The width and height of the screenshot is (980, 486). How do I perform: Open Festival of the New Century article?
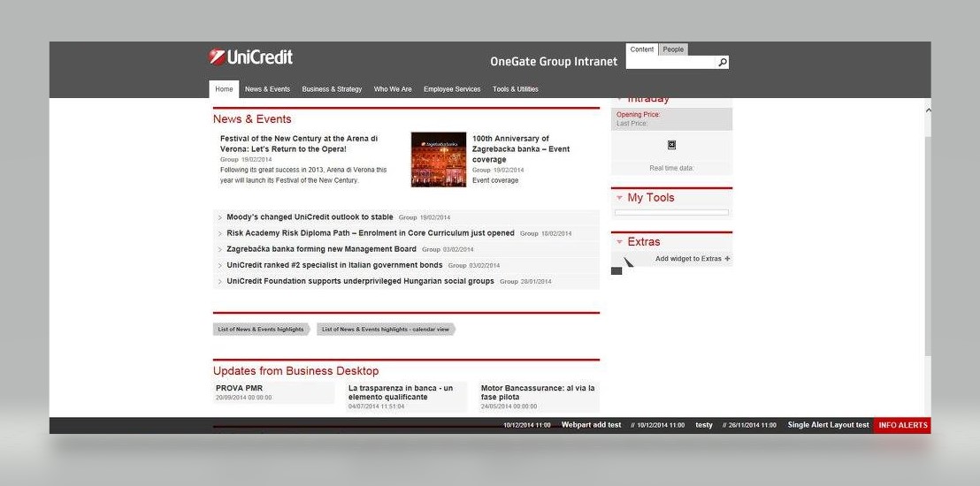click(299, 144)
